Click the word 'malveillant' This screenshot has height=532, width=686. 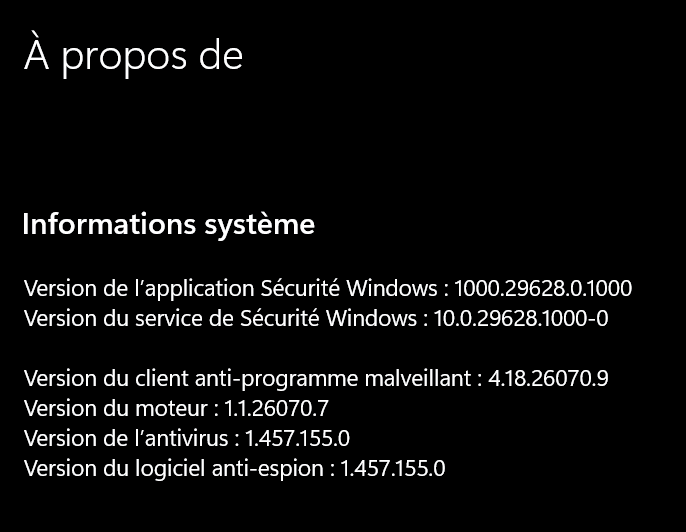click(418, 378)
